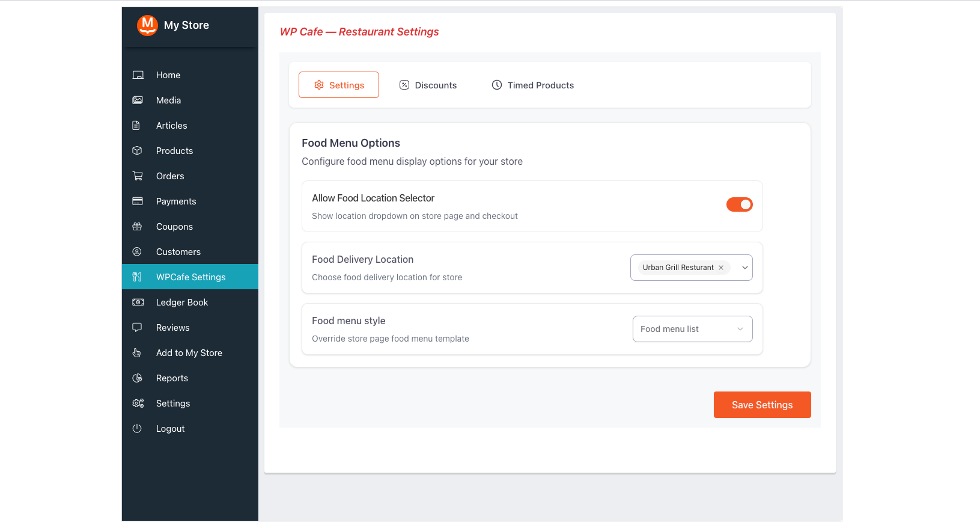The height and width of the screenshot is (528, 980).
Task: Open Home in the sidebar menu
Action: 190,75
